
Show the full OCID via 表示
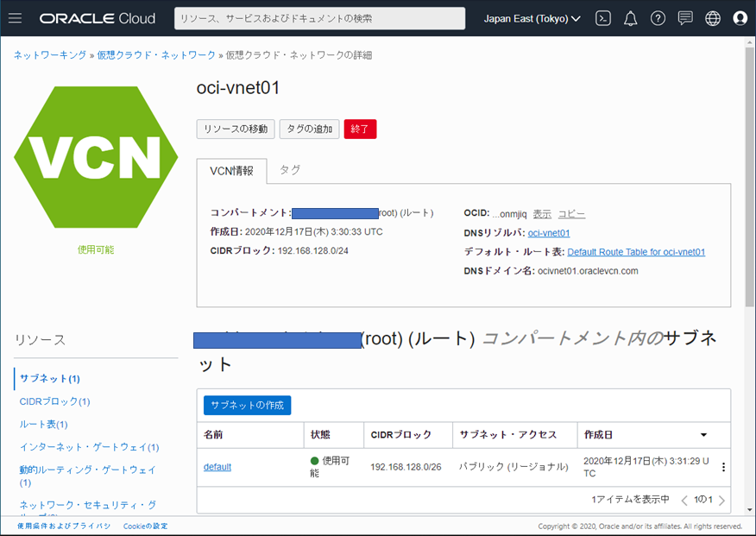tap(542, 213)
